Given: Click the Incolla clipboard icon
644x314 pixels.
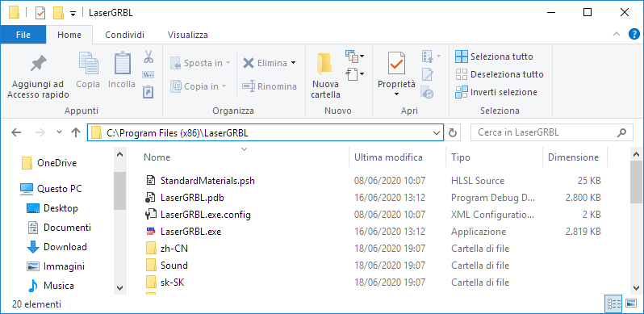Looking at the screenshot, I should coord(122,63).
